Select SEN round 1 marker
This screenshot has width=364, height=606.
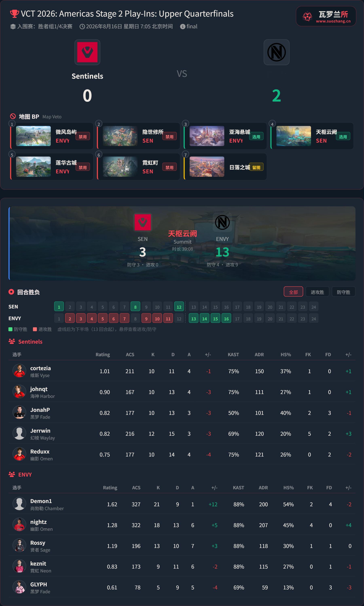tap(59, 307)
